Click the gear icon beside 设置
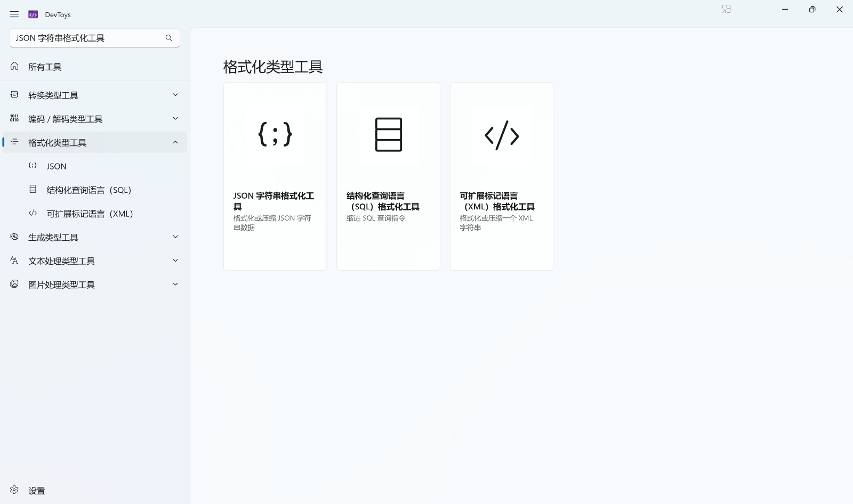Screen dimensions: 853x504 click(x=14, y=490)
